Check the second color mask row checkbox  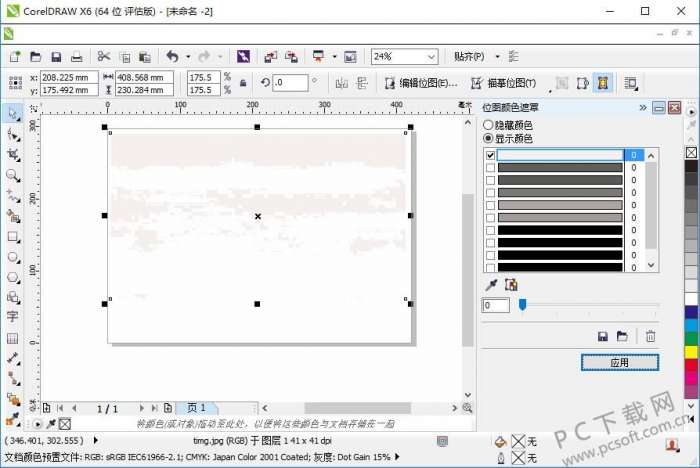coord(491,167)
